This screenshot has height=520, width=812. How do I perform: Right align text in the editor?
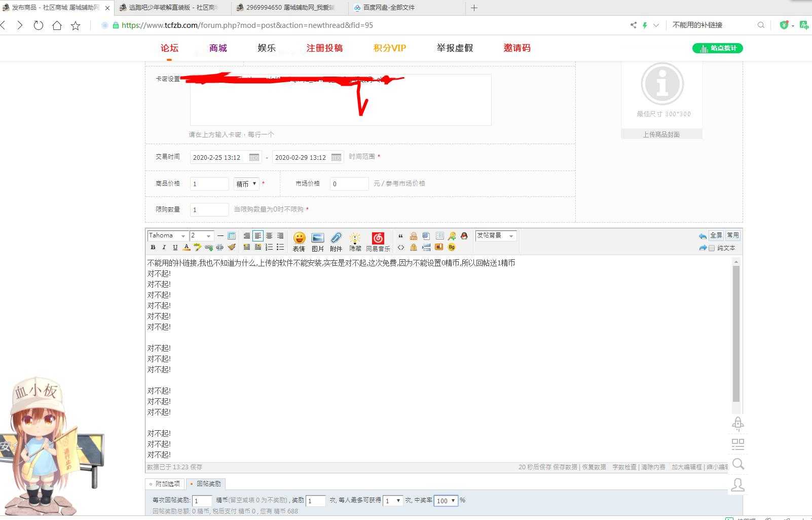pos(280,236)
